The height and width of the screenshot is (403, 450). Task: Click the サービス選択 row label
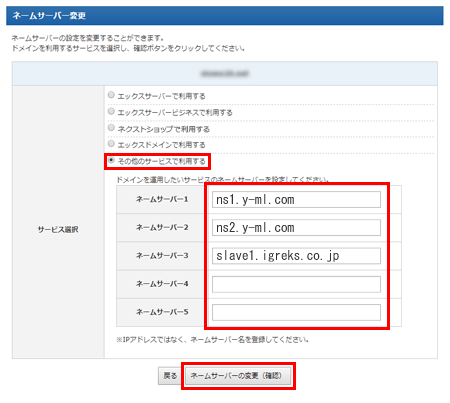point(58,230)
